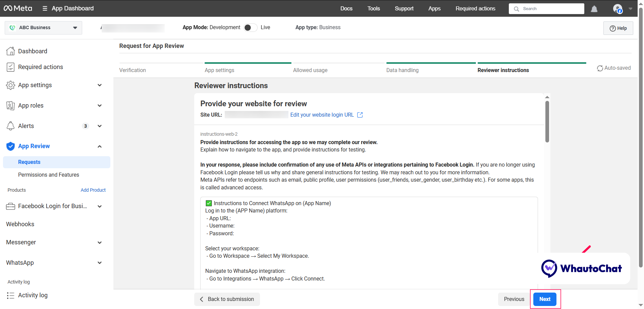
Task: Click the hamburger menu next to App Dashboard
Action: pyautogui.click(x=45, y=8)
